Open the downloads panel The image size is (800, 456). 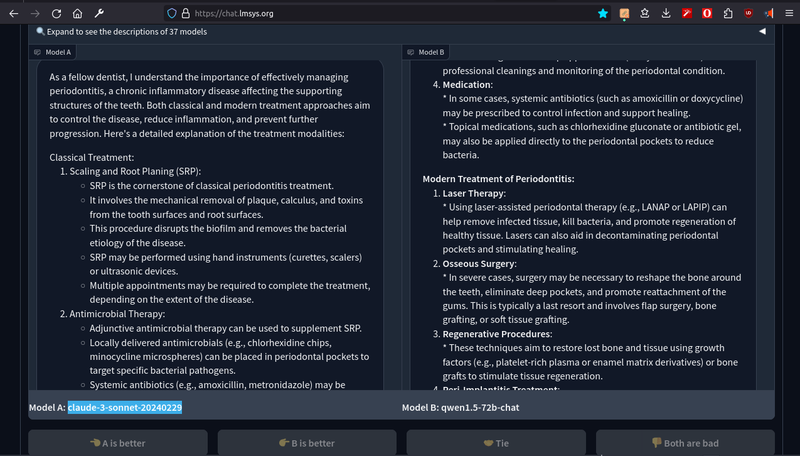coord(665,14)
